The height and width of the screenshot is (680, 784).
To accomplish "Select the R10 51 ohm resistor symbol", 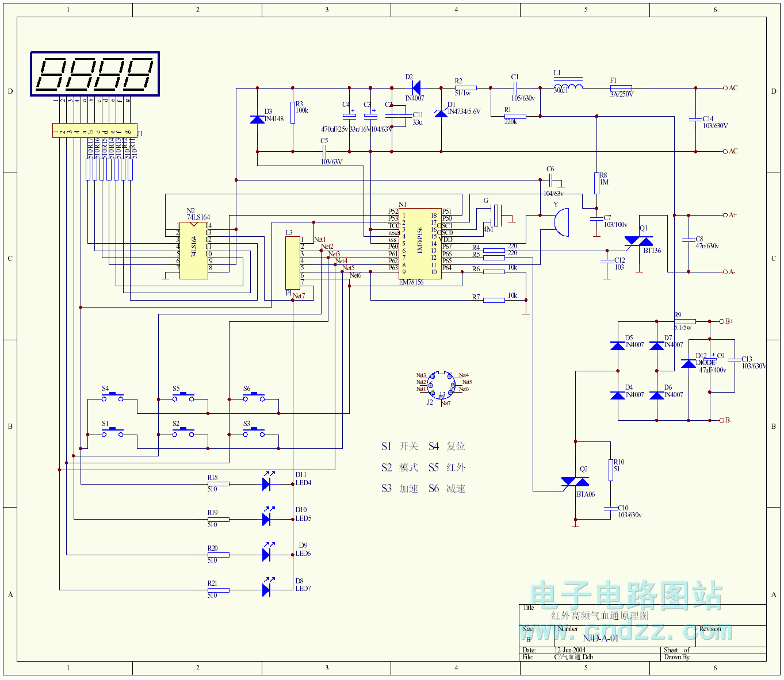I will pos(611,470).
